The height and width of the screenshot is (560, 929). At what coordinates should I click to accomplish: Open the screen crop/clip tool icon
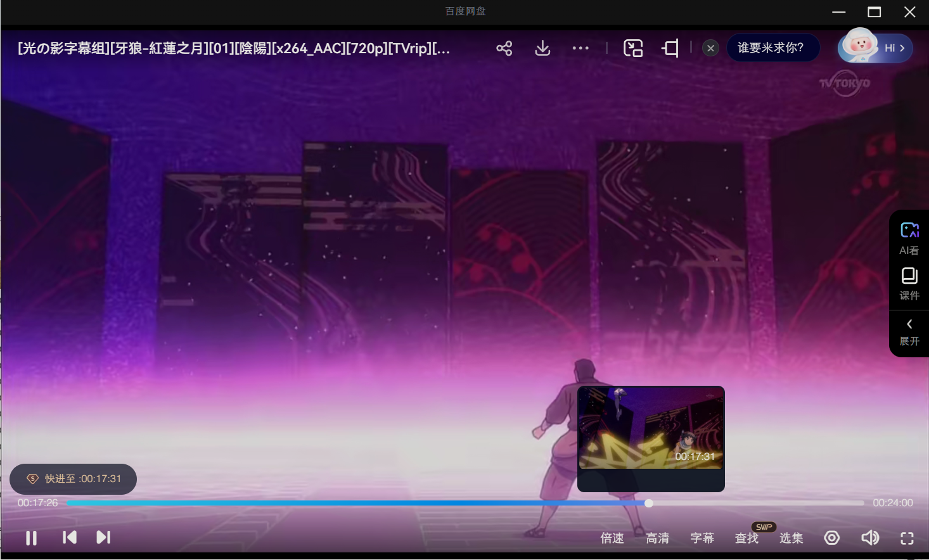point(670,48)
